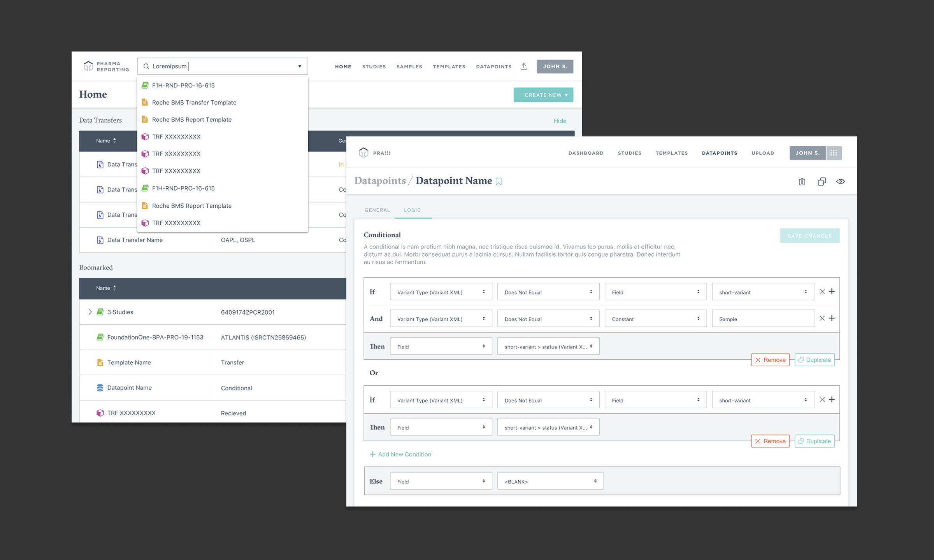934x560 pixels.
Task: Add a row after the And condition
Action: (832, 318)
